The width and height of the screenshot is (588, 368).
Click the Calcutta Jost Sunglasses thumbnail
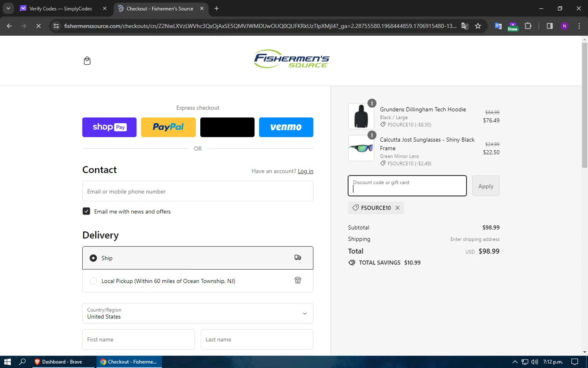click(361, 148)
